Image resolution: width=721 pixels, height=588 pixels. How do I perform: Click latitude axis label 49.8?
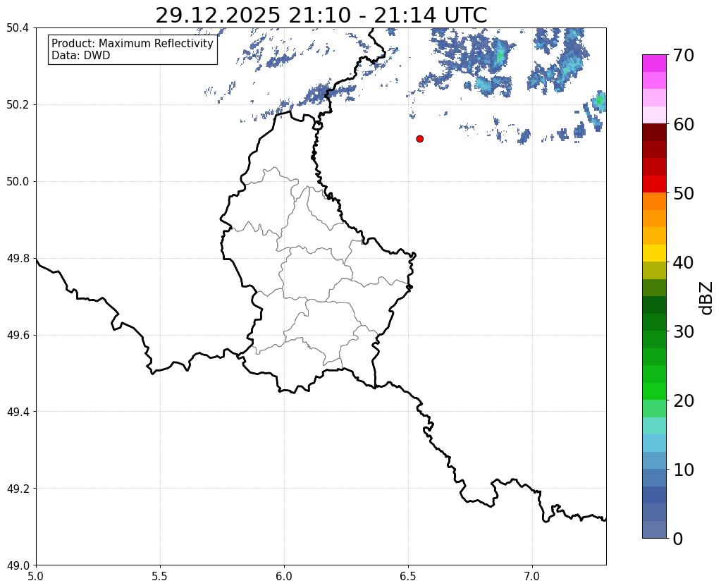tap(18, 259)
